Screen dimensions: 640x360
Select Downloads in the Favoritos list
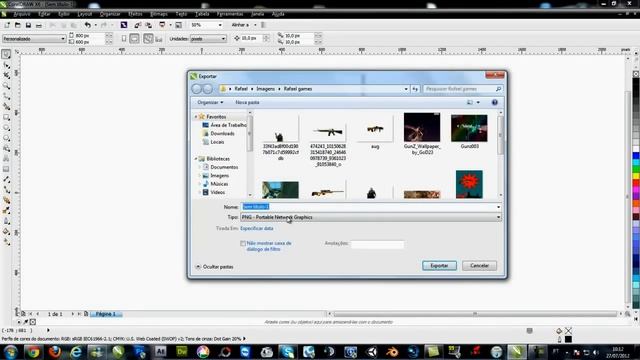pyautogui.click(x=222, y=133)
